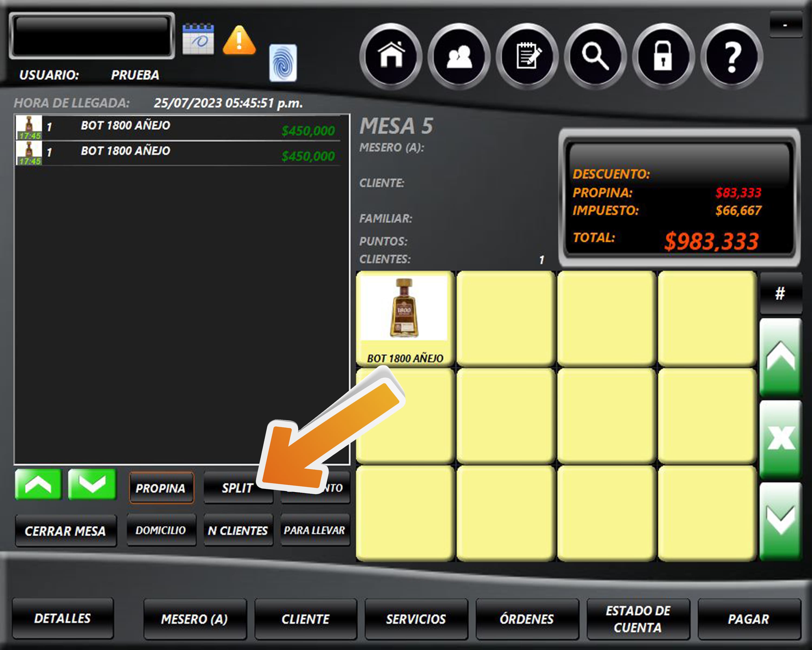Click the fingerprint icon
This screenshot has height=650, width=812.
click(283, 63)
